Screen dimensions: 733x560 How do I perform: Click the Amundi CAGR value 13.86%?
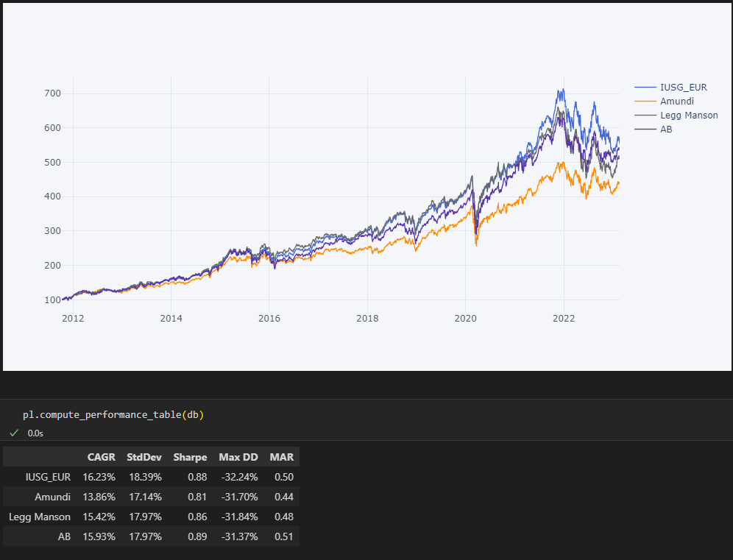[x=99, y=497]
